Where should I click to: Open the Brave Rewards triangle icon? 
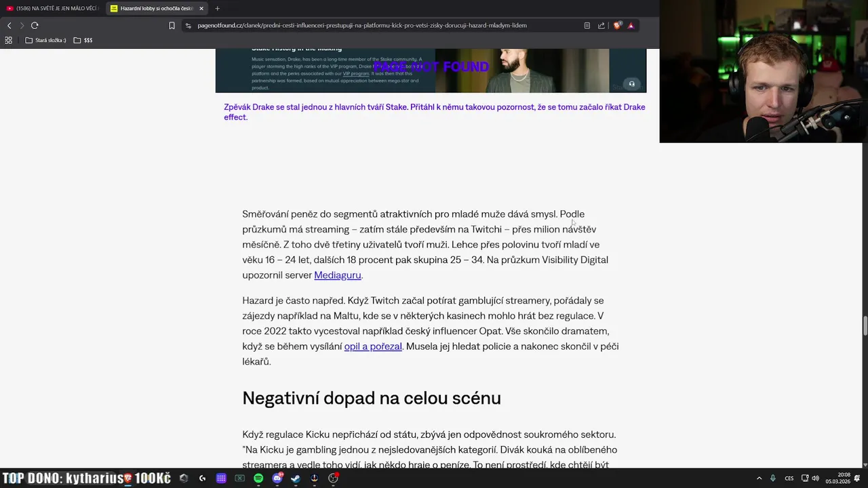[631, 26]
